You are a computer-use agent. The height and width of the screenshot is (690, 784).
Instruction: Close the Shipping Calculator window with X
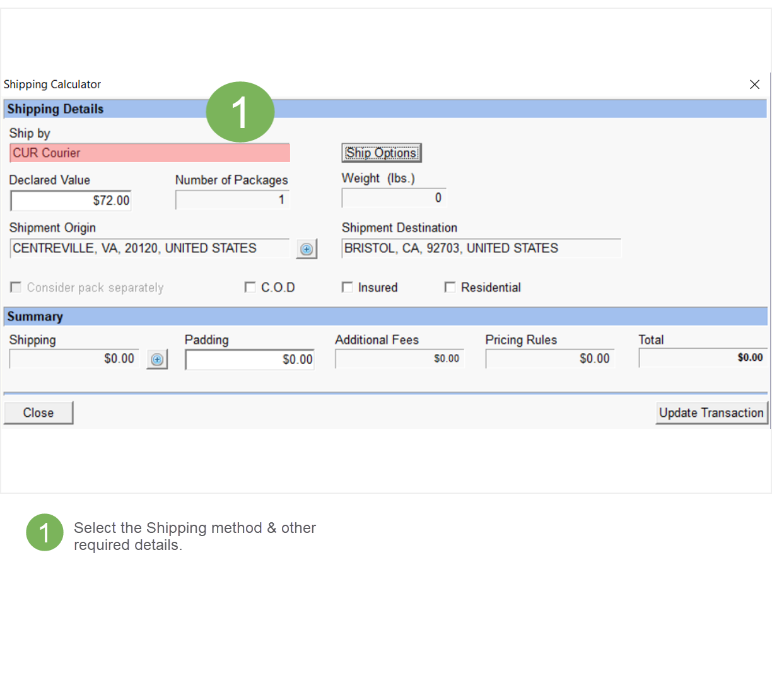click(x=754, y=85)
